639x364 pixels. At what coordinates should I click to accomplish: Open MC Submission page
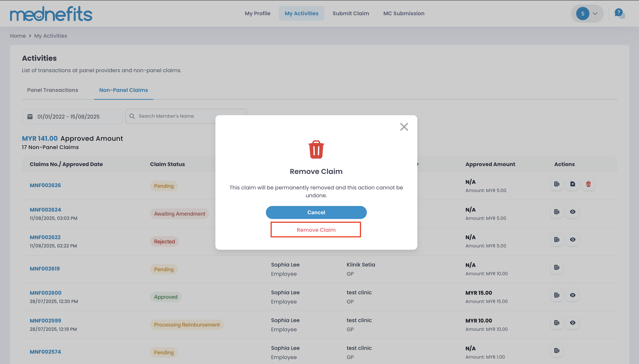click(404, 13)
